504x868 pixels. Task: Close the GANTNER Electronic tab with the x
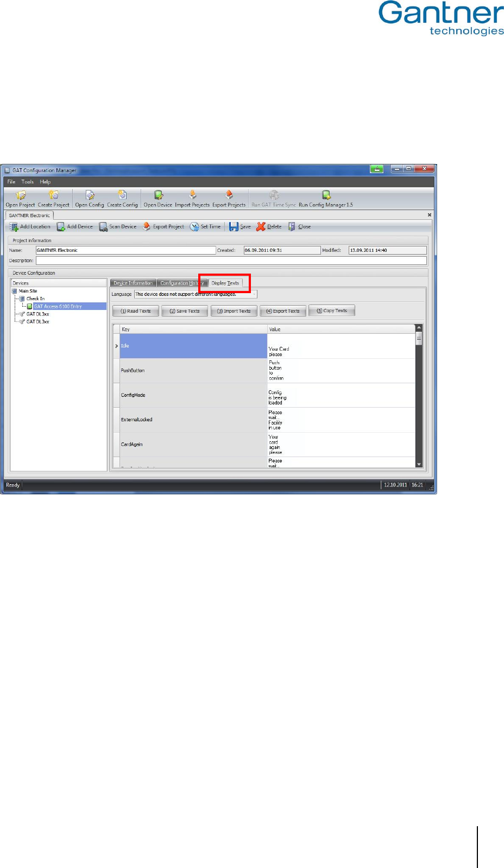tap(430, 215)
